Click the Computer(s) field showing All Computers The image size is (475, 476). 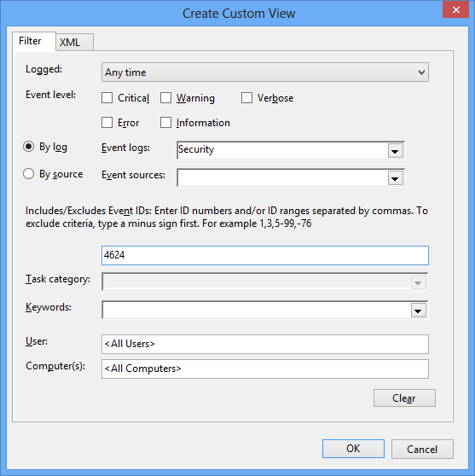tap(265, 369)
